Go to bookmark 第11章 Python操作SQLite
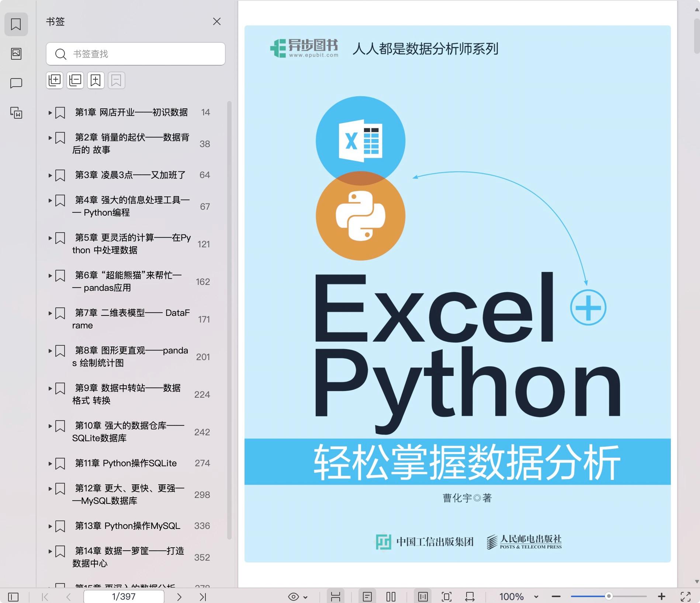This screenshot has width=700, height=603. tap(126, 463)
